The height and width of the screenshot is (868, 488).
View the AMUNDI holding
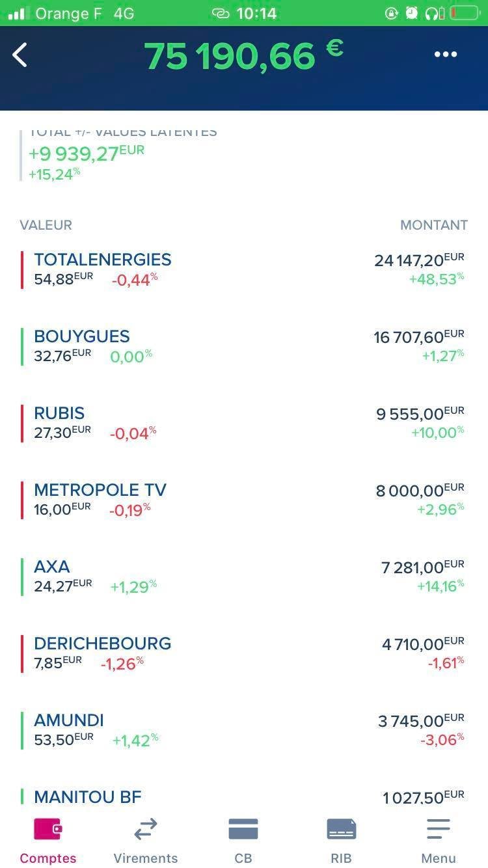pos(69,720)
